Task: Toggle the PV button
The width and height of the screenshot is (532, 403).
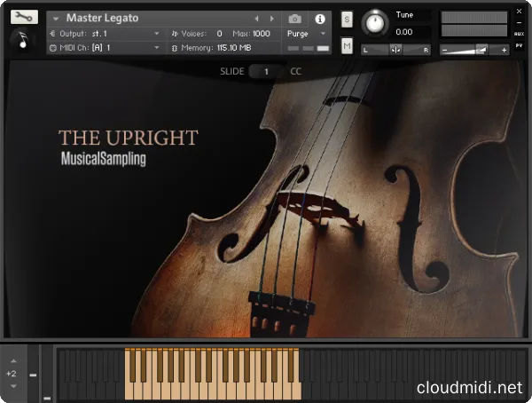Action: tap(519, 45)
